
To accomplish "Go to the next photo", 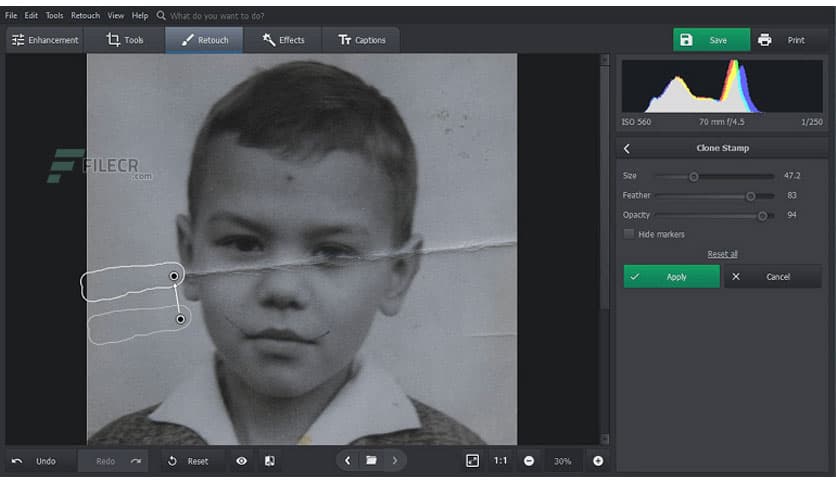I will pyautogui.click(x=395, y=461).
